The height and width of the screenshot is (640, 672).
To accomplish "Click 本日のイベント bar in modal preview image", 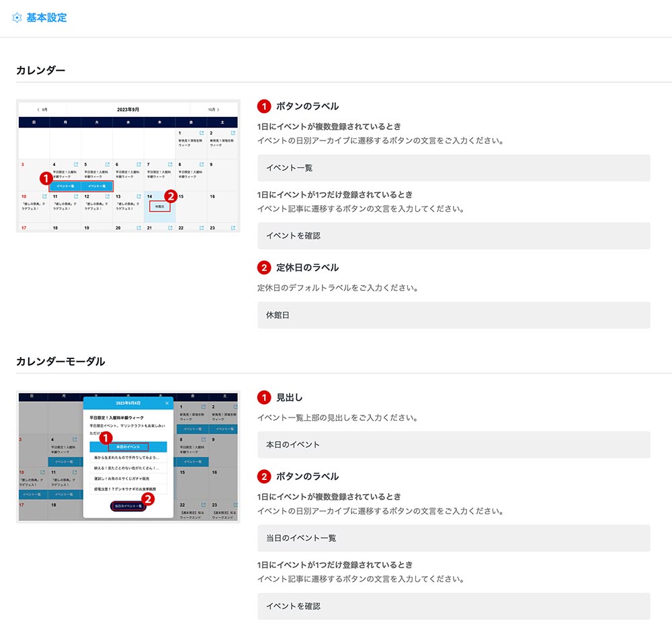I will point(128,446).
